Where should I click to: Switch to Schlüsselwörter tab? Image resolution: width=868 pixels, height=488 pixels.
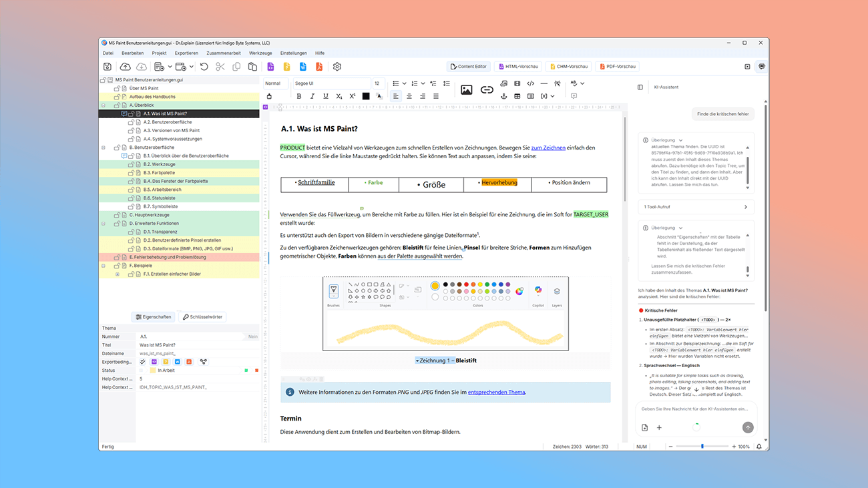tap(202, 317)
